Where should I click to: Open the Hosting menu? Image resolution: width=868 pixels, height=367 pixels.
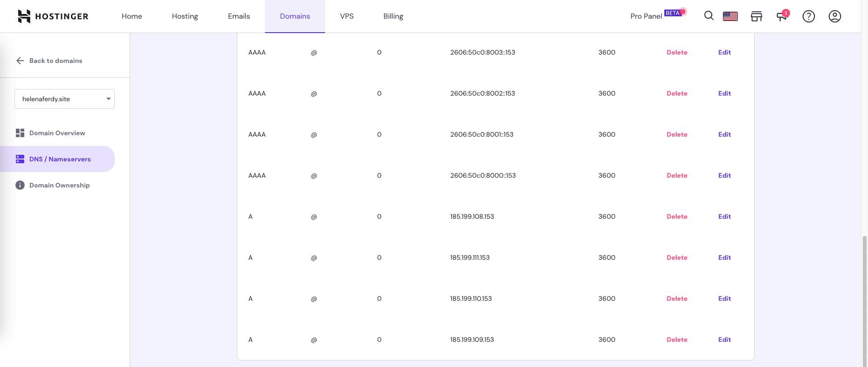point(185,16)
